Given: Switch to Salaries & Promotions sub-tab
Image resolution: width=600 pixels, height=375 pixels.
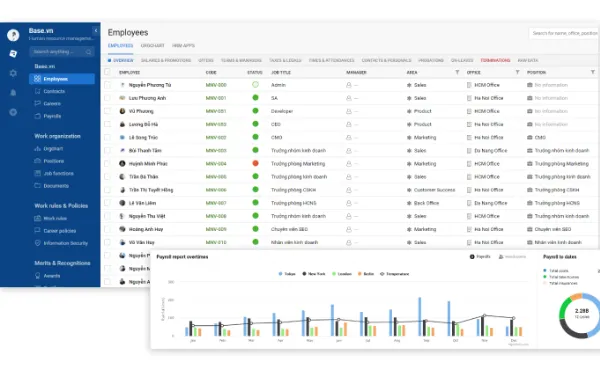Looking at the screenshot, I should tap(166, 60).
